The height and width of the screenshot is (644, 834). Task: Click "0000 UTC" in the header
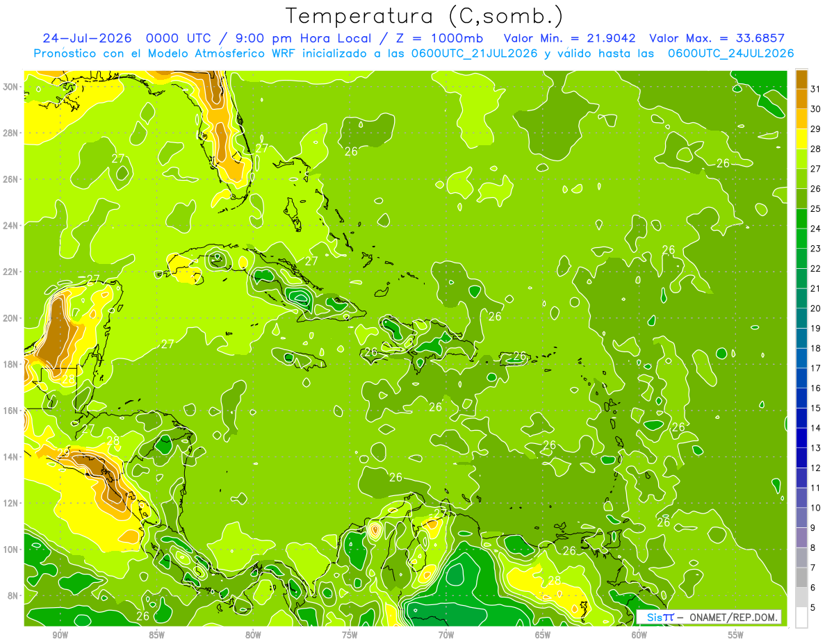(x=179, y=38)
